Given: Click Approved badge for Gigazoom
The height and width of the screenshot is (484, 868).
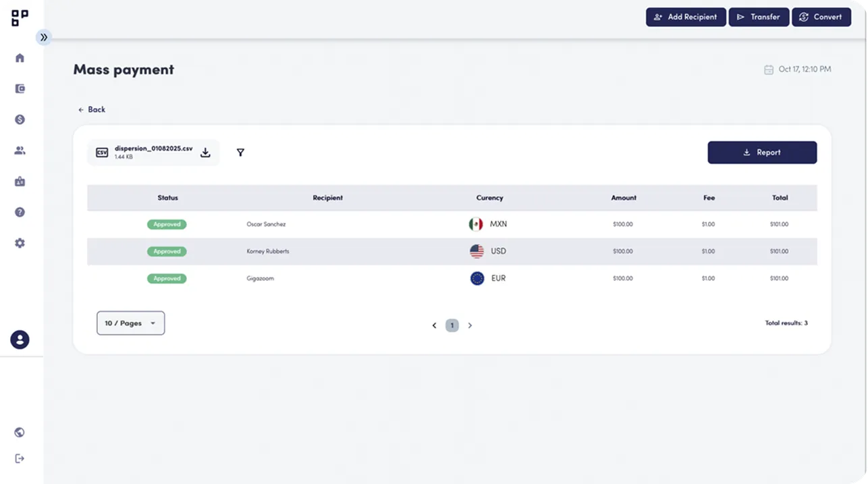Looking at the screenshot, I should point(167,278).
